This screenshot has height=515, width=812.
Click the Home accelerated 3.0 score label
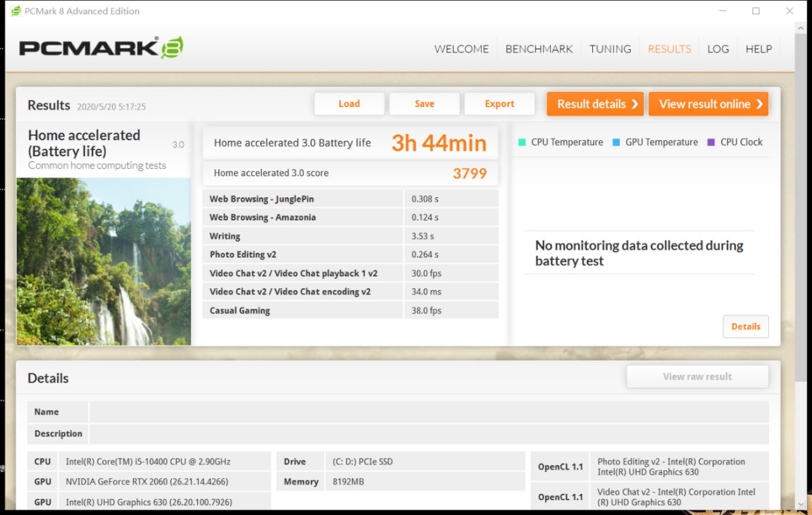[271, 173]
